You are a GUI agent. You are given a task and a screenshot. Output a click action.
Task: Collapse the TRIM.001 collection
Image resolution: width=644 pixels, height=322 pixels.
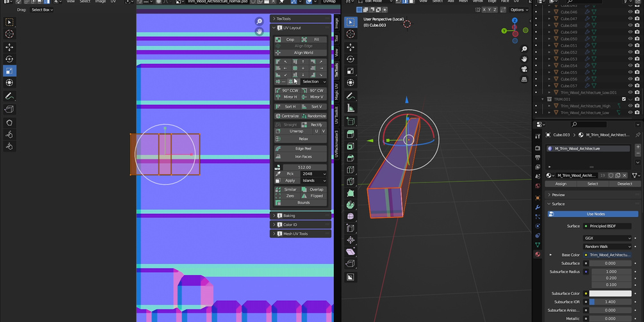[543, 99]
